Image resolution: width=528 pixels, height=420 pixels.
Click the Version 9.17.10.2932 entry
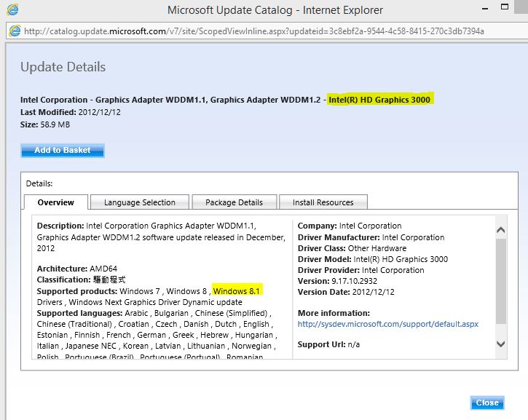(x=337, y=281)
